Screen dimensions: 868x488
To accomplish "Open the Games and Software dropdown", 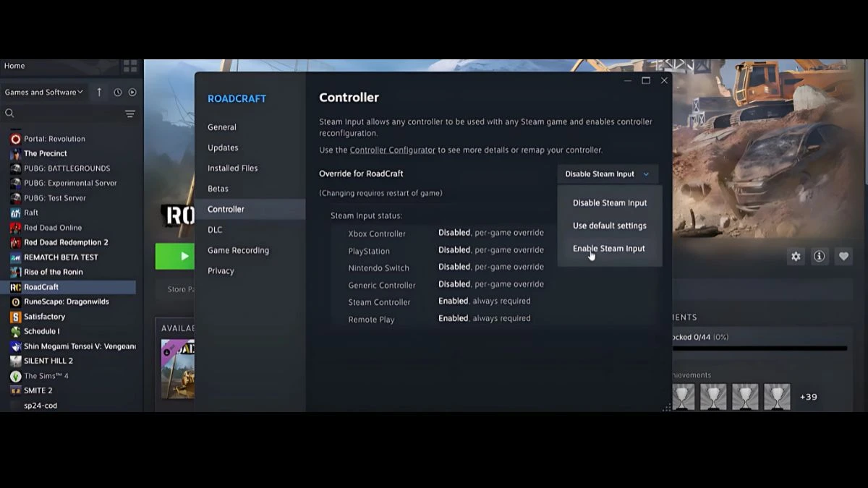I will pos(44,92).
